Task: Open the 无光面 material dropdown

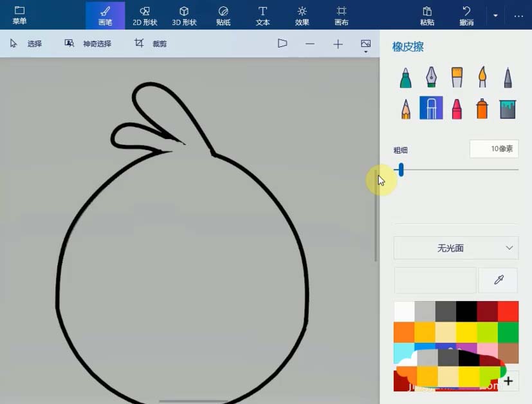Action: 456,248
